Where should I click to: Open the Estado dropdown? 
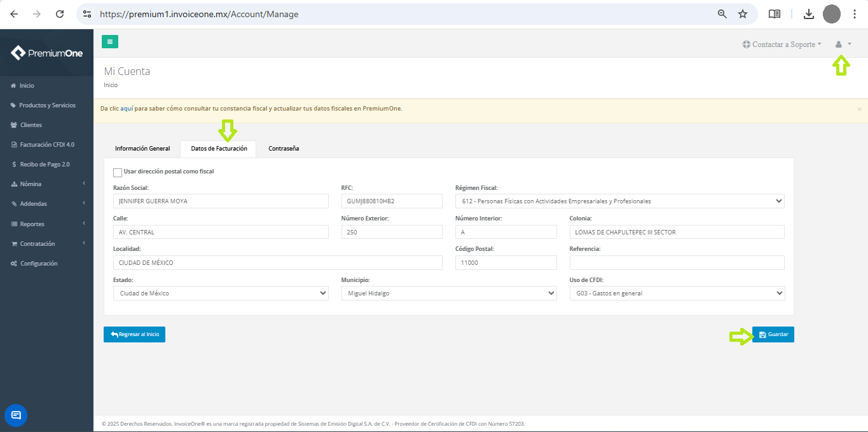click(x=221, y=294)
